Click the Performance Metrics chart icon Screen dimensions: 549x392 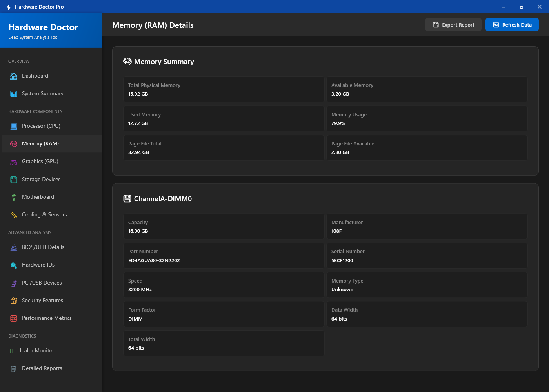point(14,318)
